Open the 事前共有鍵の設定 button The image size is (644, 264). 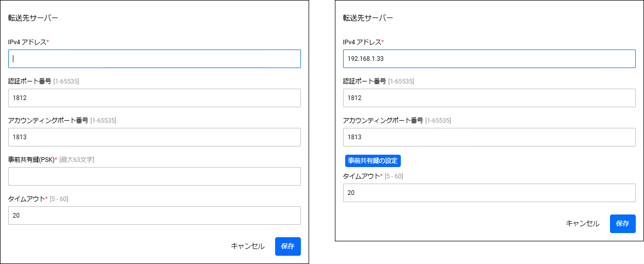373,160
